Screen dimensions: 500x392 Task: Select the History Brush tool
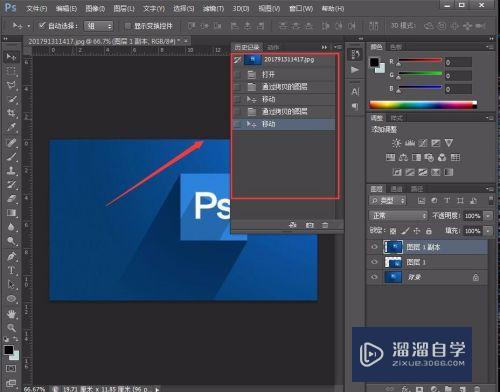[11, 184]
